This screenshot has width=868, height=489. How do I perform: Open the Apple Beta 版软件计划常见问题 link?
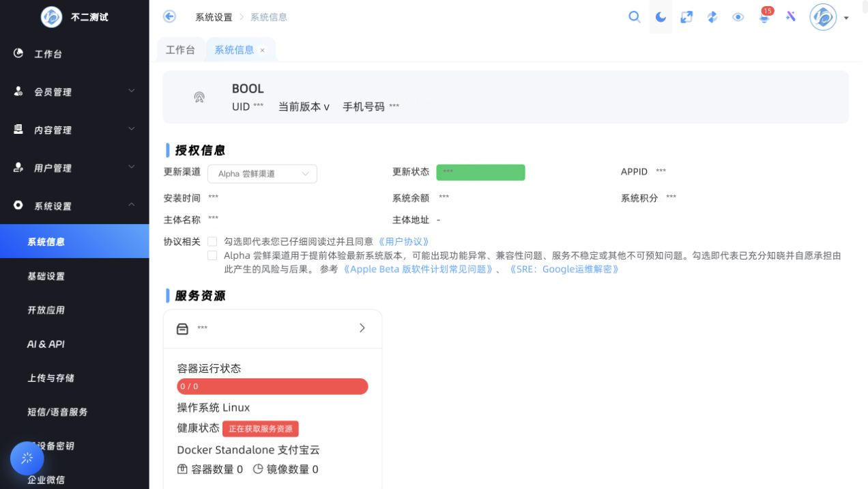pos(418,269)
